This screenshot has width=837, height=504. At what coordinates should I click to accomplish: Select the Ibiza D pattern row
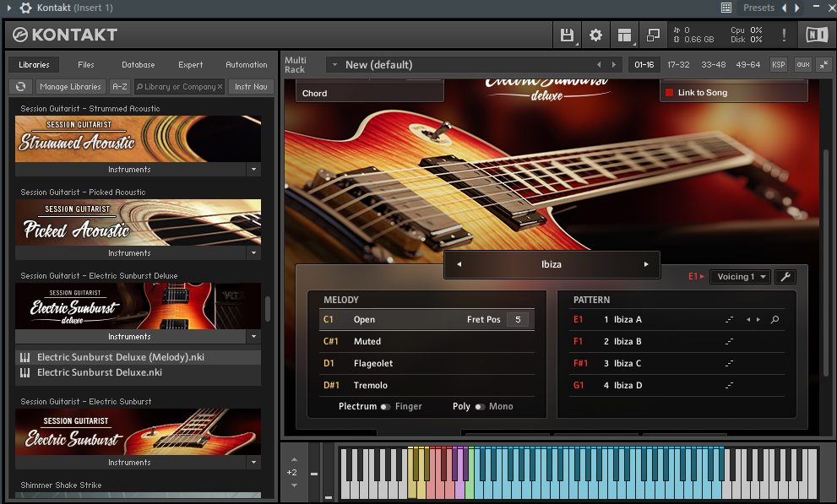click(678, 385)
